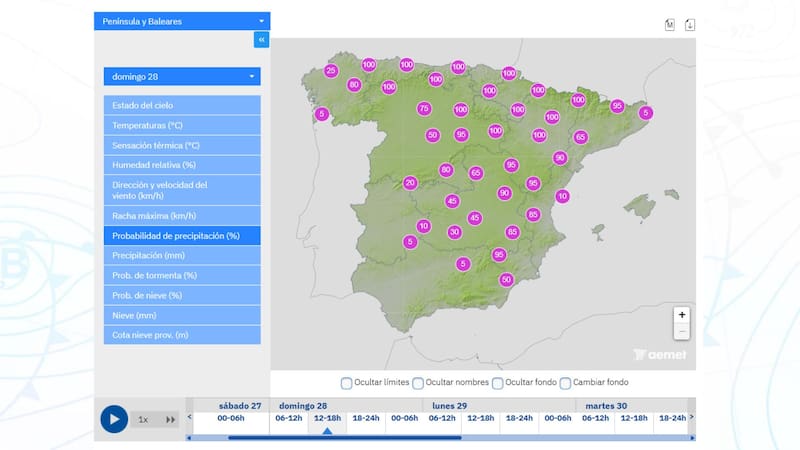Image resolution: width=800 pixels, height=450 pixels.
Task: Select Probabilidad de precipitación (%) layer
Action: 182,236
